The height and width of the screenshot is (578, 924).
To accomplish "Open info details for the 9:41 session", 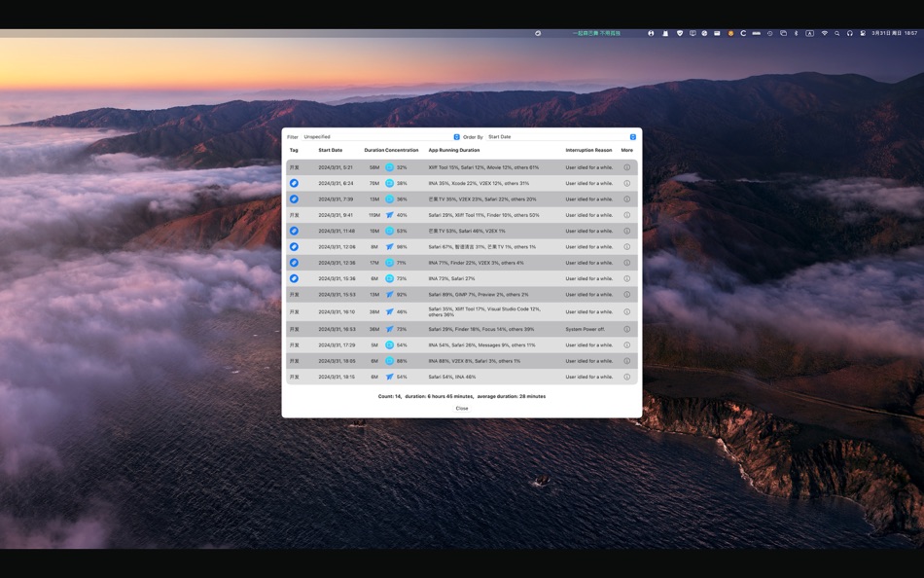I will click(x=627, y=215).
